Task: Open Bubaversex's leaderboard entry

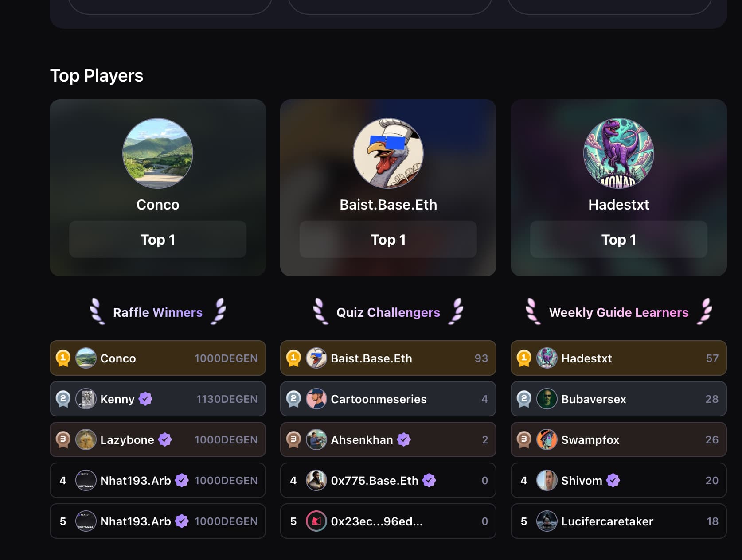Action: pos(619,399)
